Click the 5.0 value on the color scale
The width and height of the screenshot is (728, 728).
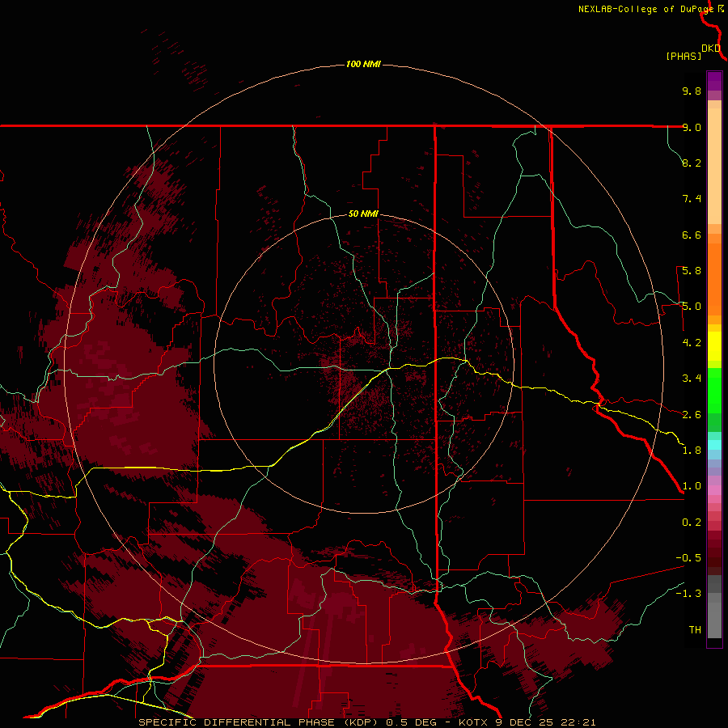coord(692,307)
